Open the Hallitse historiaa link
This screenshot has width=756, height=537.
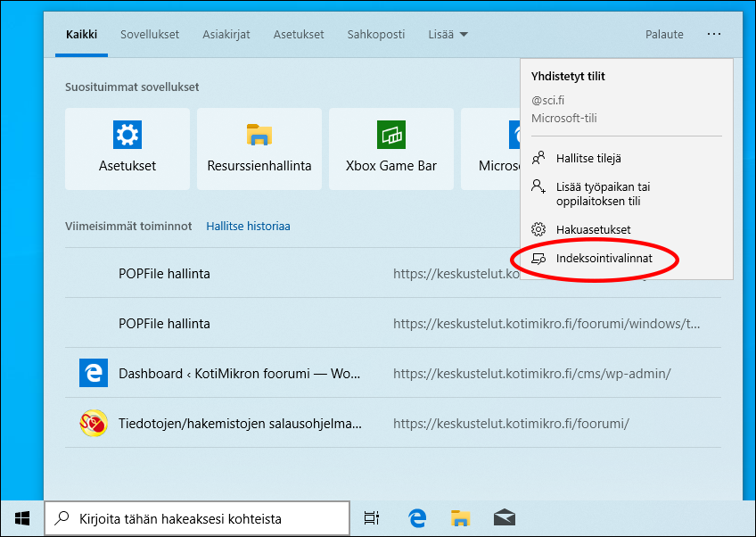pyautogui.click(x=248, y=226)
